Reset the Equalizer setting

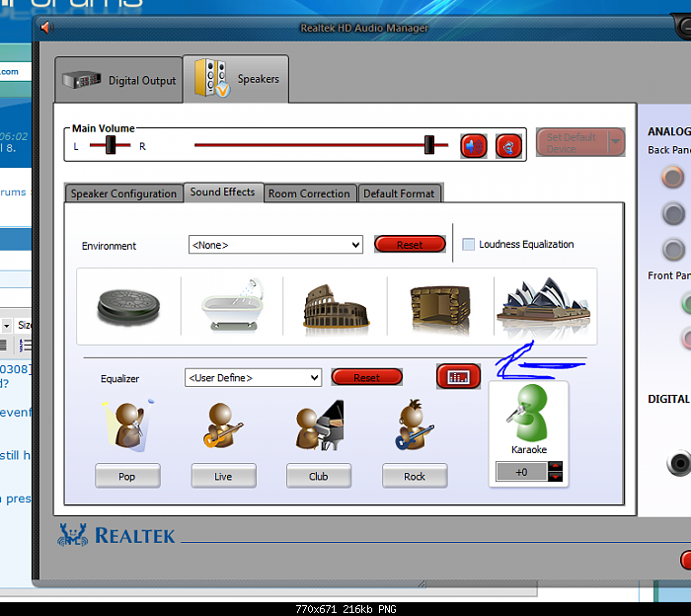click(x=366, y=377)
